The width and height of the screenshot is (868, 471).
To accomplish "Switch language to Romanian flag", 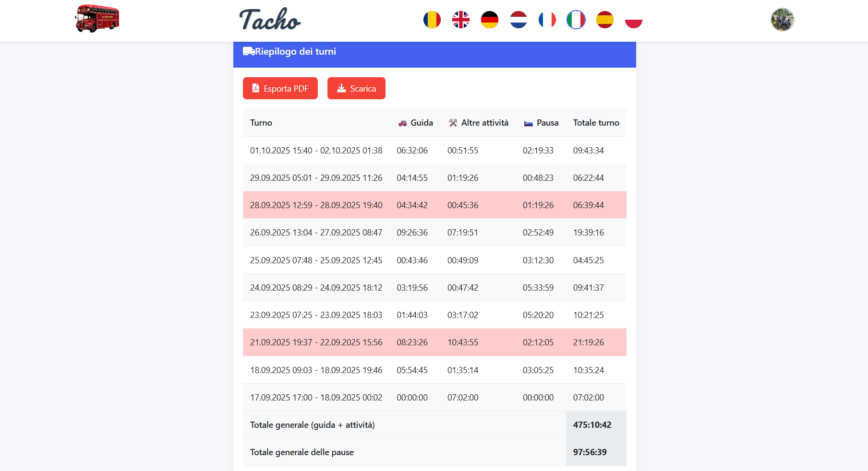I will [432, 20].
